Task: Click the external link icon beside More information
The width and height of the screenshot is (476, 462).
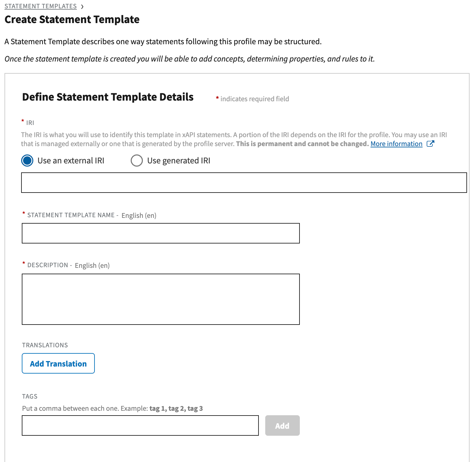Action: click(430, 144)
